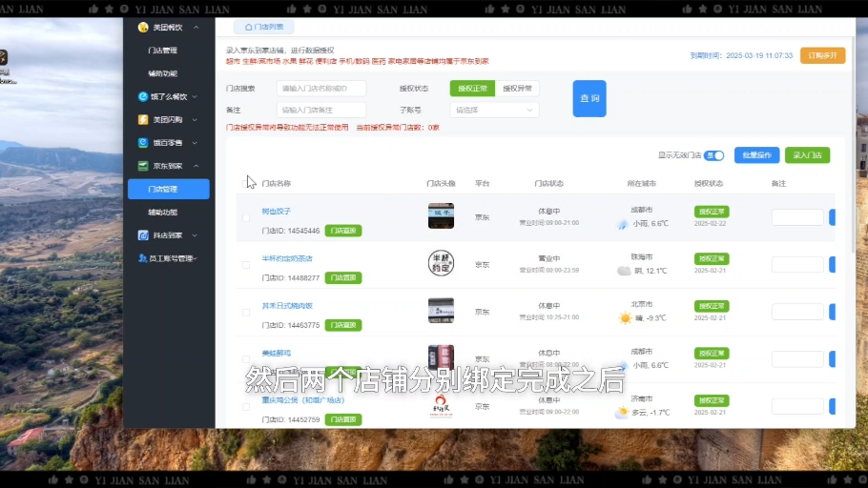Click the 抖店到家 icon in sidebar

point(143,235)
